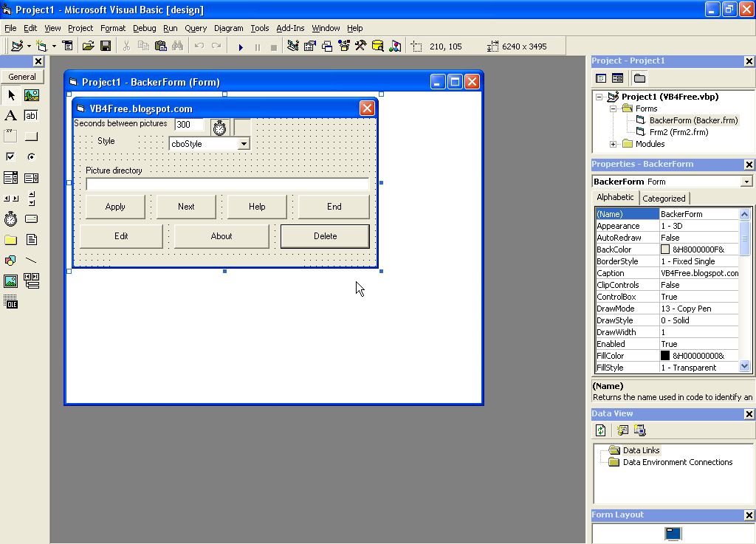756x544 pixels.
Task: Select the CheckBox tool in toolbox
Action: [x=10, y=156]
